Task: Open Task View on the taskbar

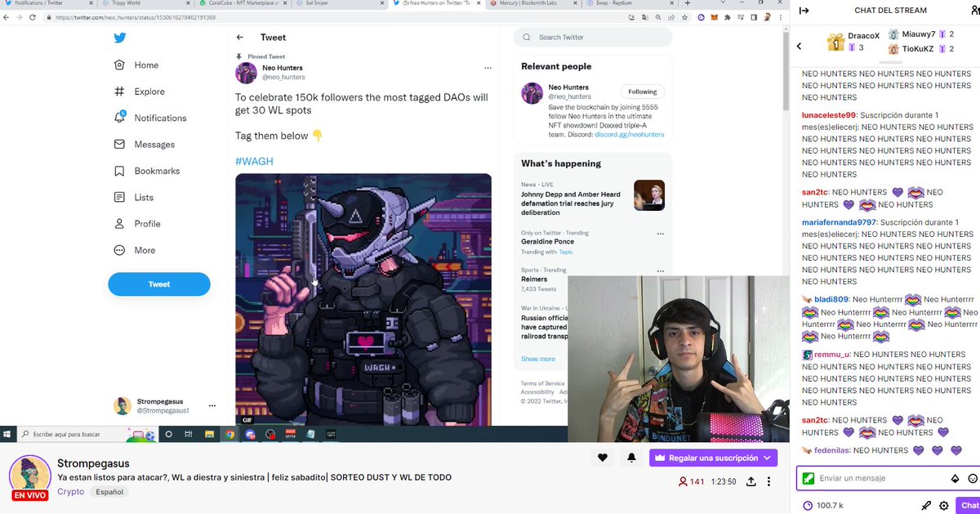Action: pyautogui.click(x=189, y=434)
